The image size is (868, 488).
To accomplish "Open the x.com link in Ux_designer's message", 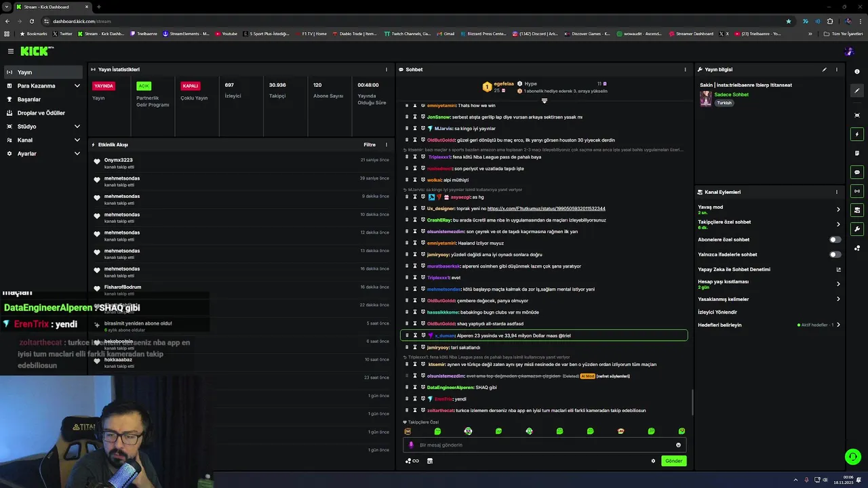I will (x=546, y=209).
